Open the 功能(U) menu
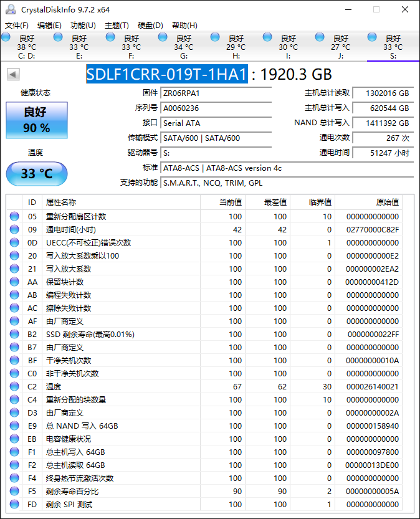The height and width of the screenshot is (519, 420). tap(83, 26)
